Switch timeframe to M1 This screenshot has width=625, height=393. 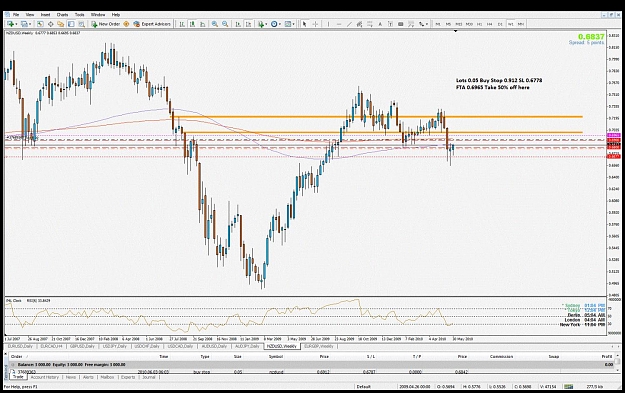click(438, 24)
